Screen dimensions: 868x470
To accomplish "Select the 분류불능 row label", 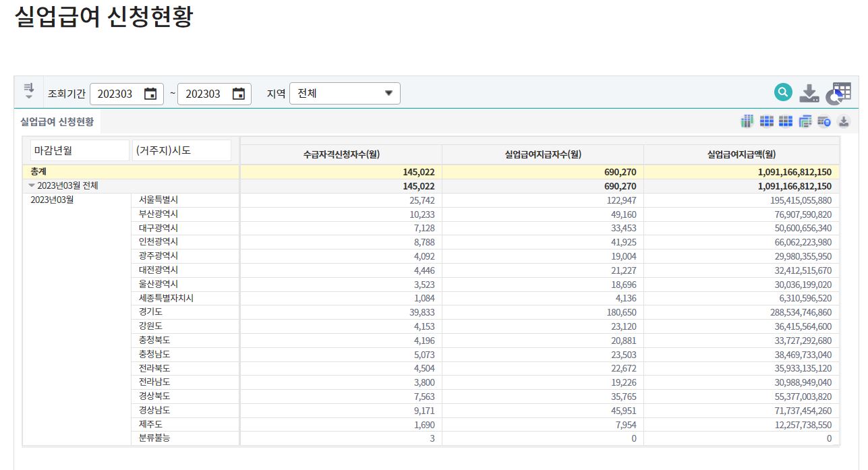I will point(154,438).
